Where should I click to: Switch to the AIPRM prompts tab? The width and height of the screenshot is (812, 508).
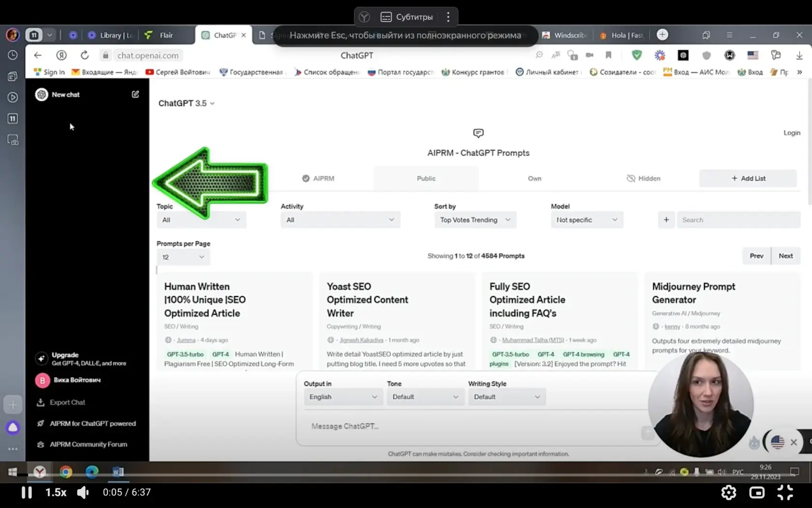click(x=319, y=179)
